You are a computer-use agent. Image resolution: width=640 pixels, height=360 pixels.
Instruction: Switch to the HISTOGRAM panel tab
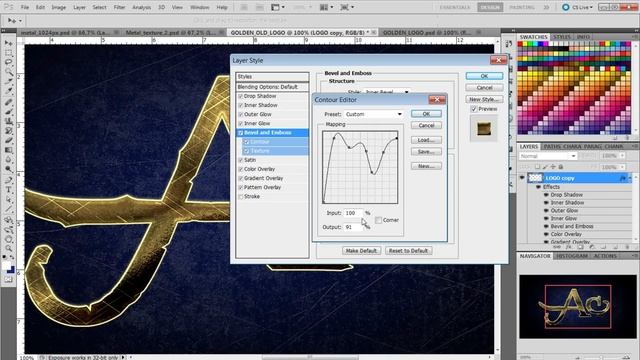pos(572,256)
